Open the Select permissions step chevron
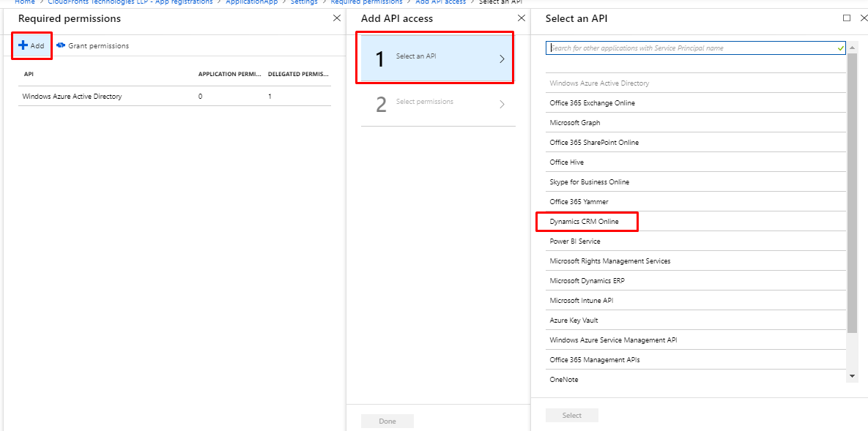868x431 pixels. [502, 104]
